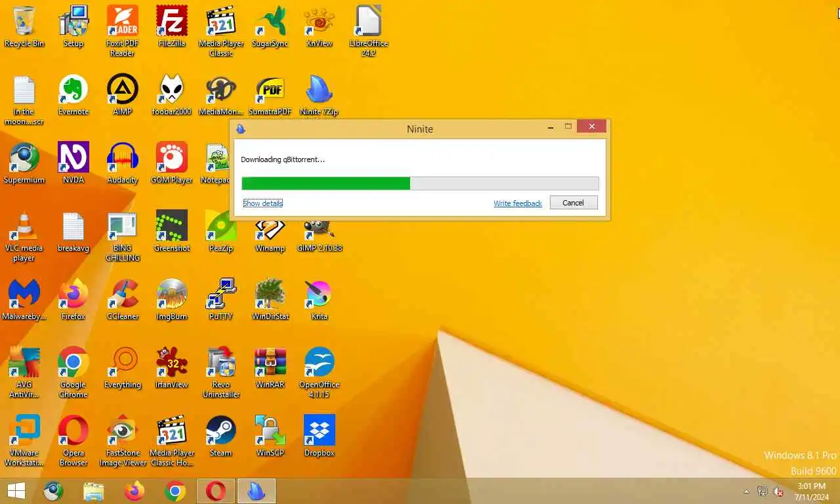Select the Ninite 7Zip installer icon

point(320,95)
